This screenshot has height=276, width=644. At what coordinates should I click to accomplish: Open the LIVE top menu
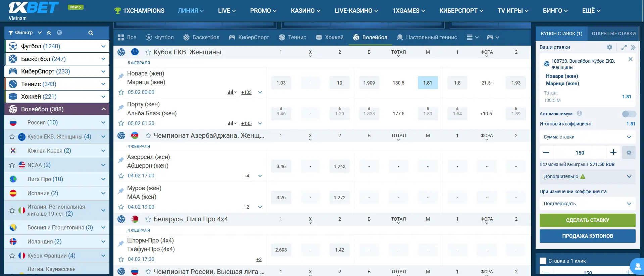pyautogui.click(x=227, y=11)
